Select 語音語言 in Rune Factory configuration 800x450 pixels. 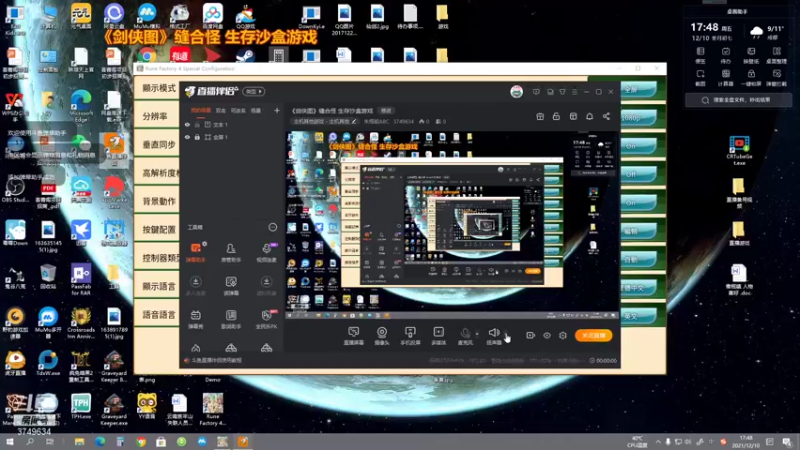pos(159,315)
